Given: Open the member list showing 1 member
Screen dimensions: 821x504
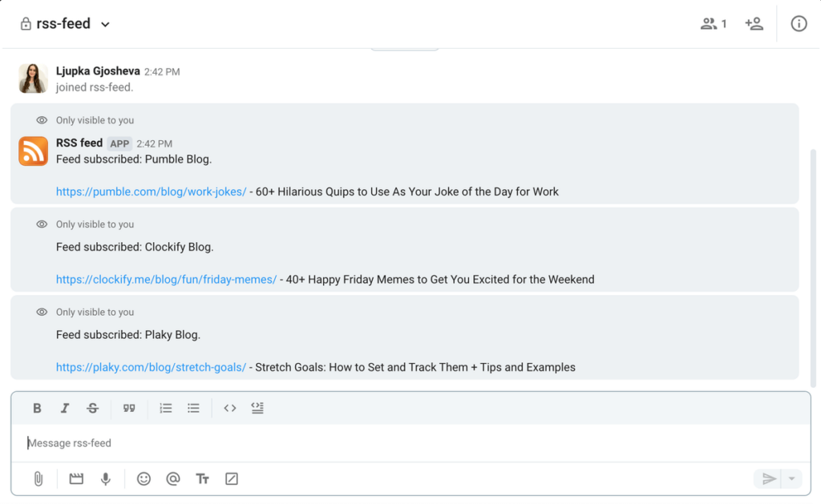Looking at the screenshot, I should [x=712, y=23].
